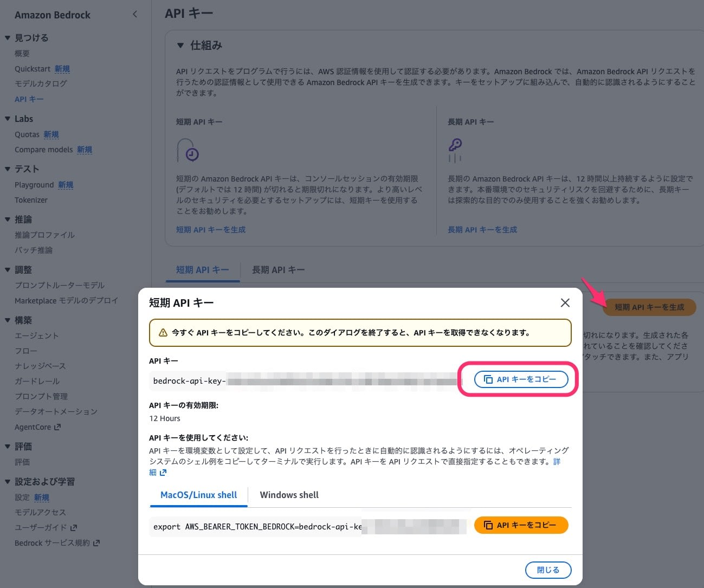Collapse the 仕組み panel

pos(180,46)
